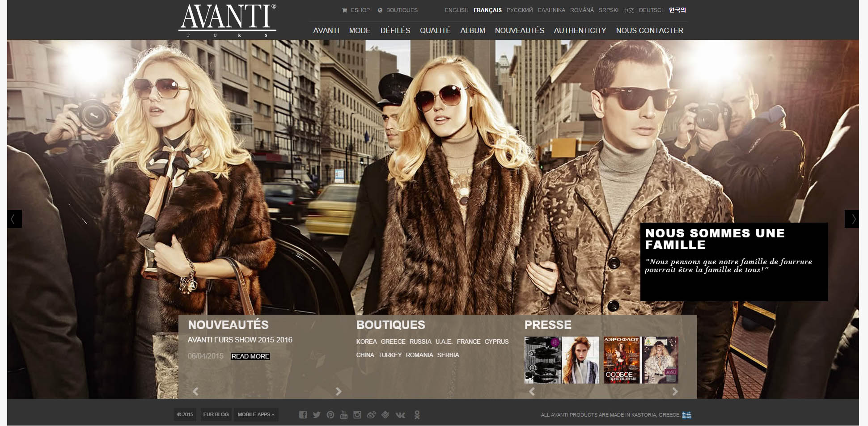
Task: Open the АЭРОФЛОТ magazine cover thumbnail
Action: point(622,360)
